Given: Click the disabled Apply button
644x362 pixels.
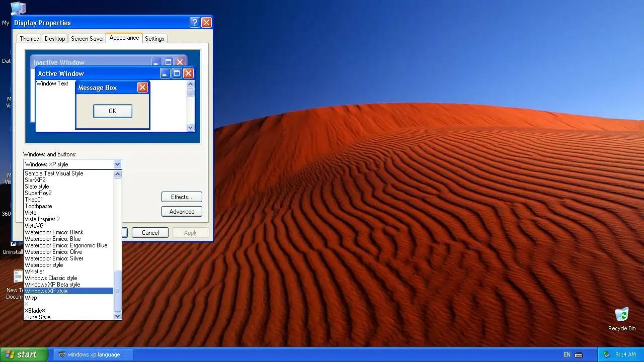Looking at the screenshot, I should pyautogui.click(x=191, y=233).
